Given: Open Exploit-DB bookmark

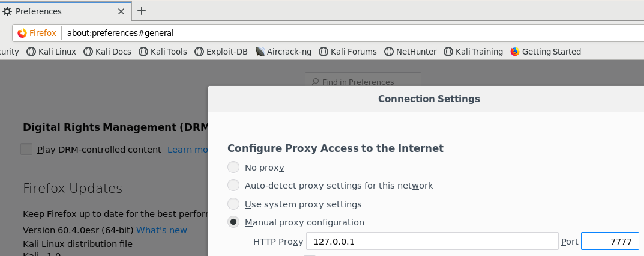Looking at the screenshot, I should (221, 52).
